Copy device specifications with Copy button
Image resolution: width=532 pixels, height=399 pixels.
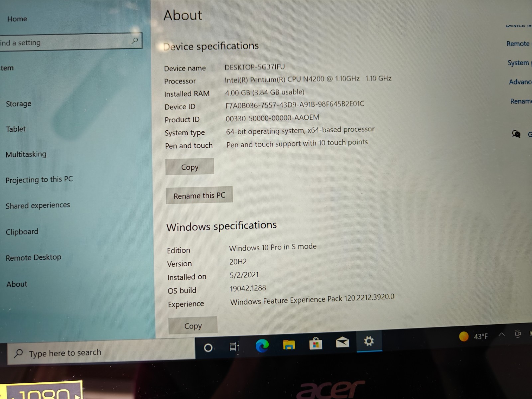(190, 167)
